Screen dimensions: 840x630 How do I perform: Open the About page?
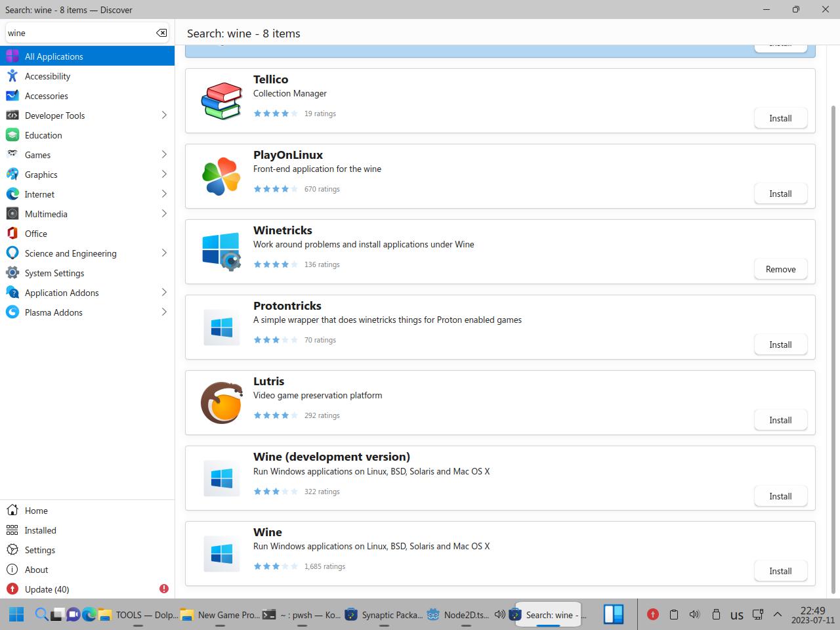(x=87, y=570)
